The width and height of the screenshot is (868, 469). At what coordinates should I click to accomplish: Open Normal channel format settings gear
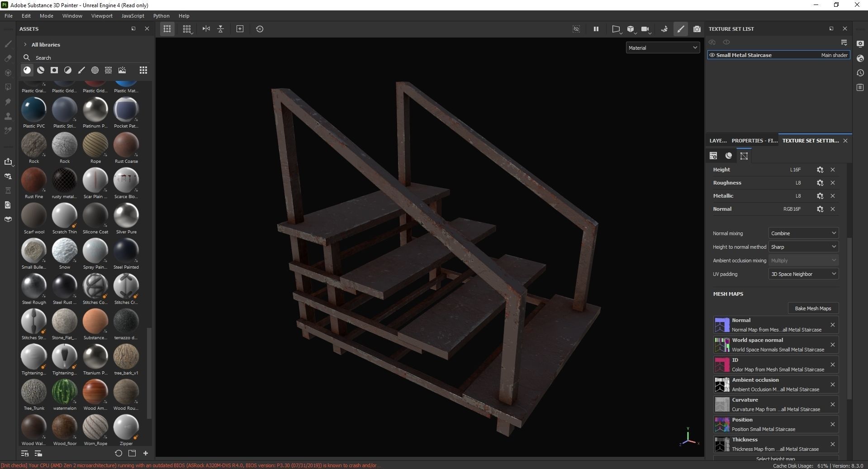820,209
